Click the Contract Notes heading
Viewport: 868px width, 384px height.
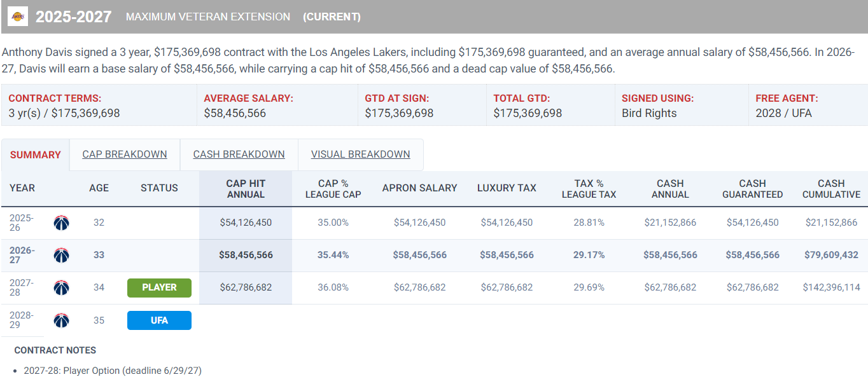(55, 350)
